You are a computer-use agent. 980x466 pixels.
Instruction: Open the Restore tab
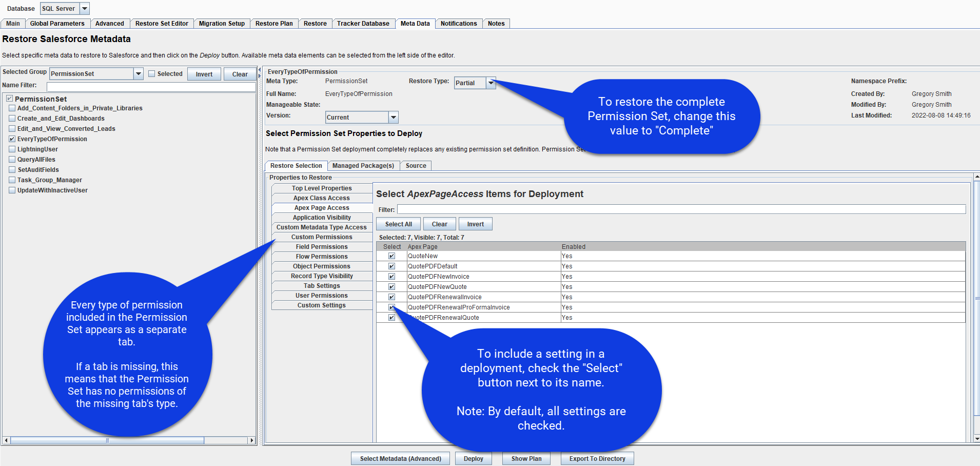coord(315,24)
